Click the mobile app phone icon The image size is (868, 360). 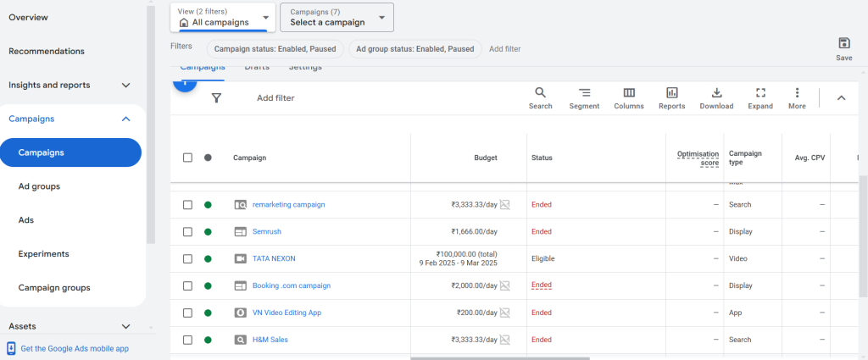click(11, 348)
